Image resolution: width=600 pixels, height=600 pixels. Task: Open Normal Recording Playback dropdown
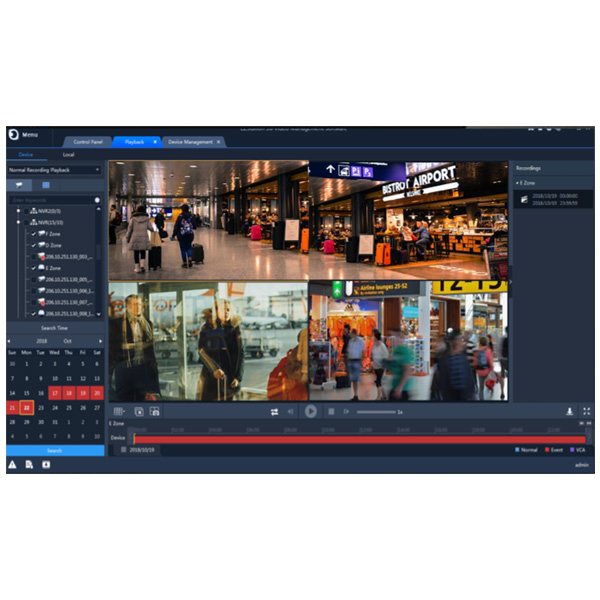55,170
